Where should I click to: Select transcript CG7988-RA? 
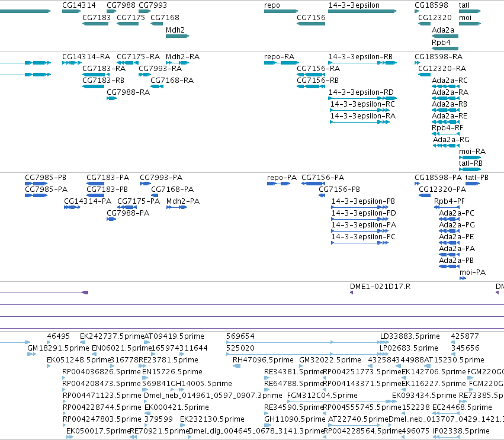[x=129, y=92]
